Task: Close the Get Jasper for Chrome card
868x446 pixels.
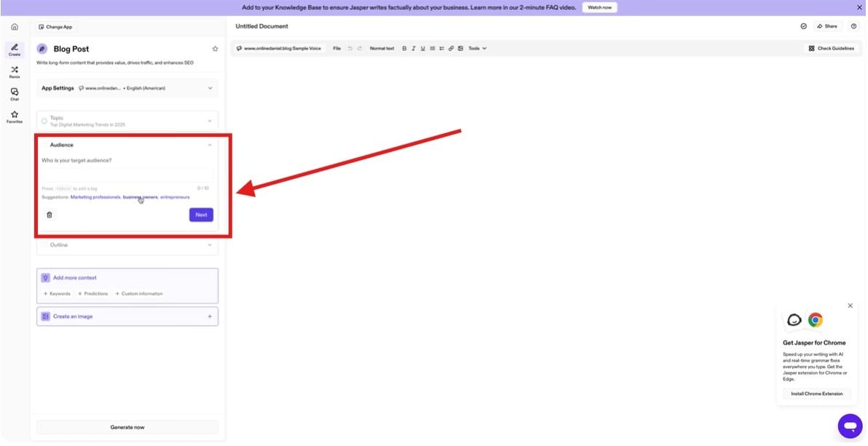Action: click(851, 306)
